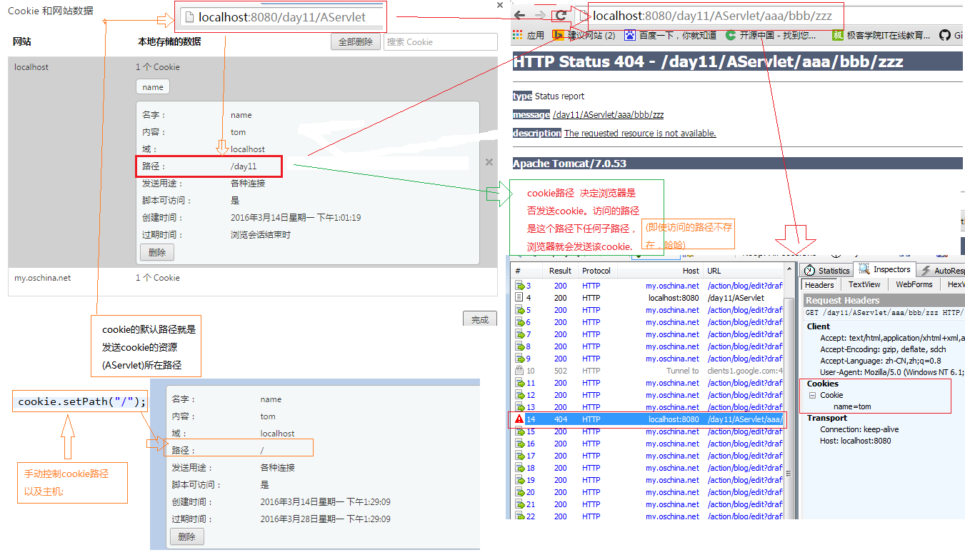Viewport: 965px width, 560px height.
Task: Open the 极客学院IT在线教育 bookmark
Action: pos(881,35)
